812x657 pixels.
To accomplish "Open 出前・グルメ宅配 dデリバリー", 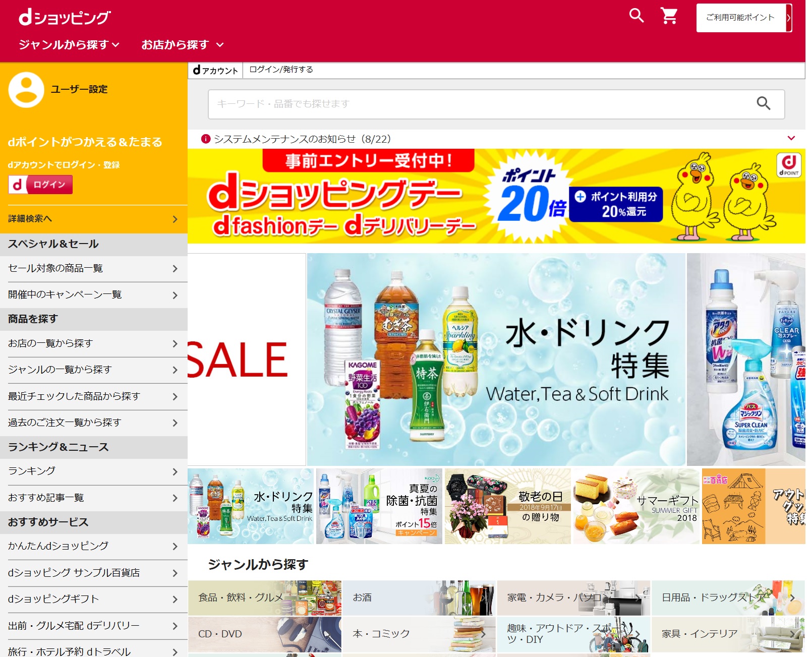I will 94,626.
